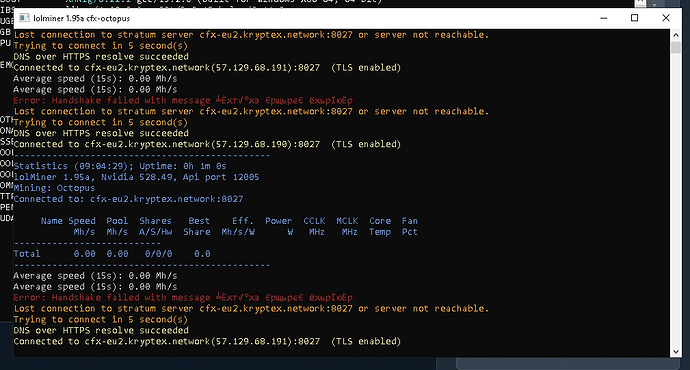690x370 pixels.
Task: Click the last Connected to cfx-eu2.kryptex.network line
Action: pyautogui.click(x=207, y=341)
